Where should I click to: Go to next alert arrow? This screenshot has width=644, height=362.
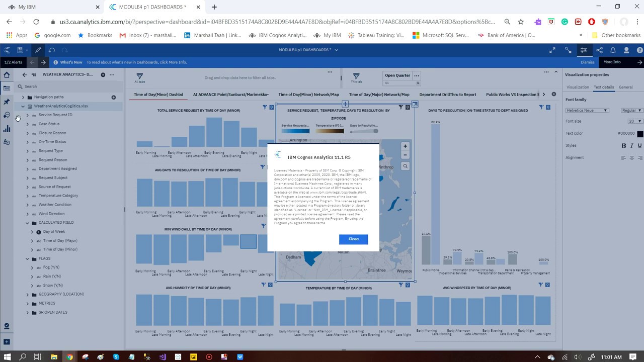point(43,62)
